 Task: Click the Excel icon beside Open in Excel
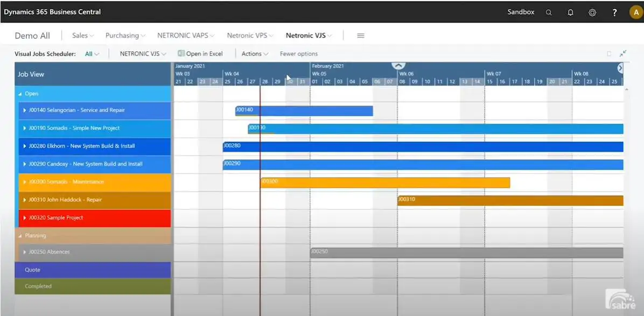[181, 53]
